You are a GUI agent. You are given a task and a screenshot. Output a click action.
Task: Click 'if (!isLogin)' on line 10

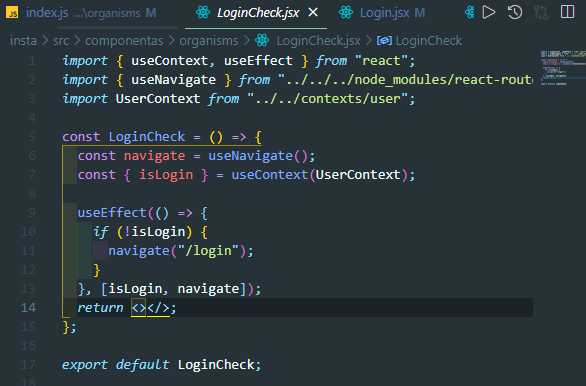[143, 232]
